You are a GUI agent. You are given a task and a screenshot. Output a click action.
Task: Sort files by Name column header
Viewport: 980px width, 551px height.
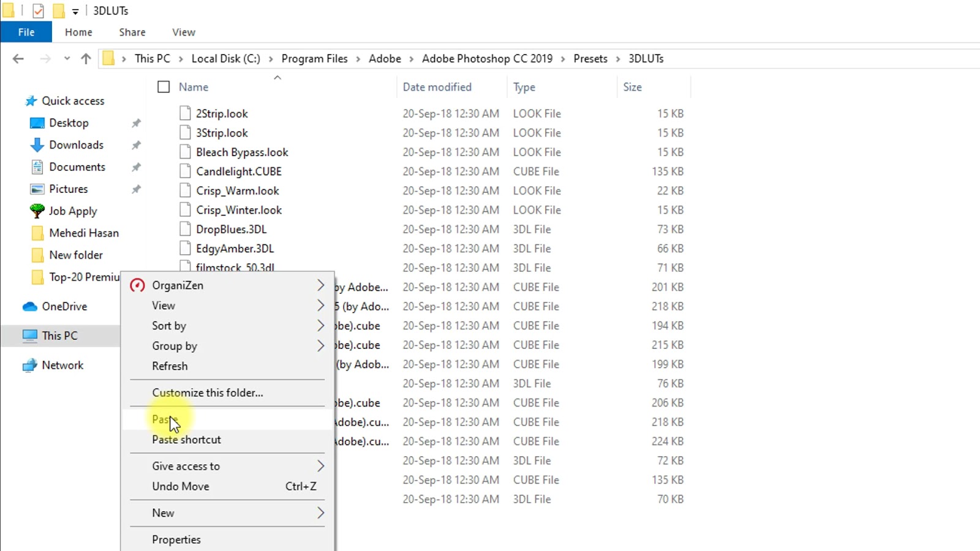click(194, 87)
